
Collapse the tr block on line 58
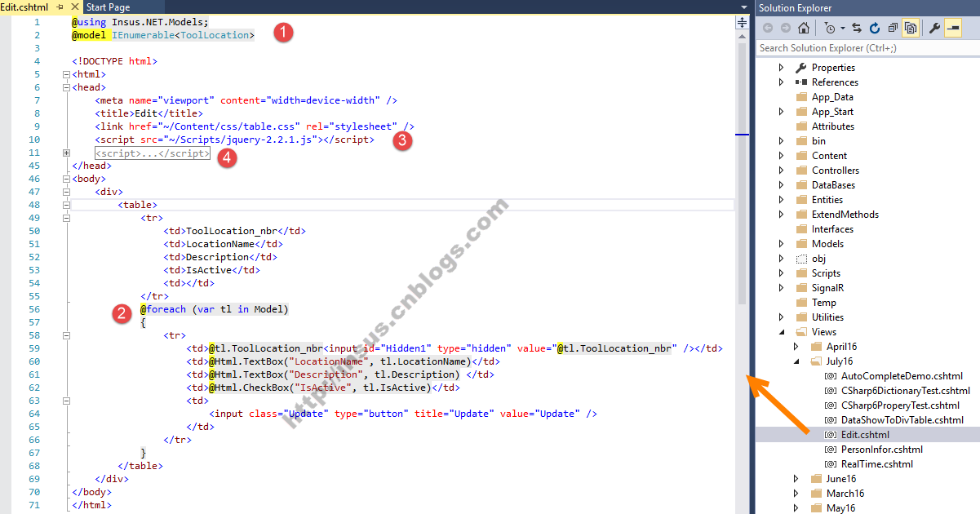(x=66, y=335)
